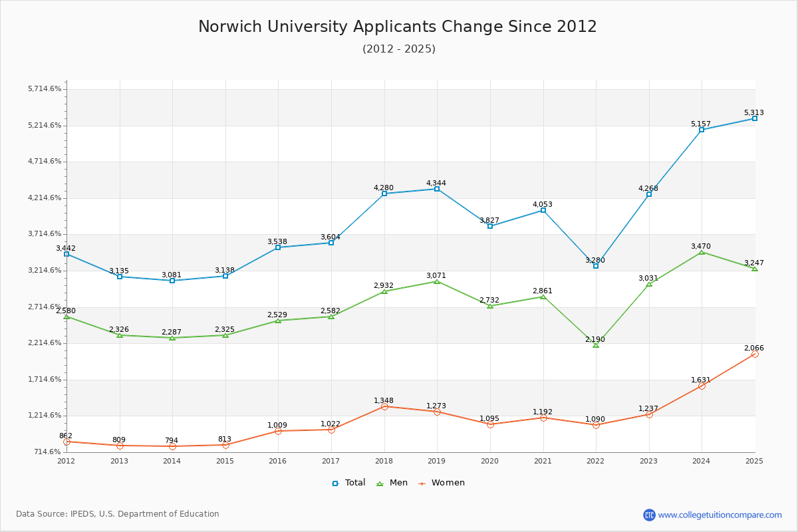
Task: Select the Women data point for 2015 (813)
Action: click(225, 445)
